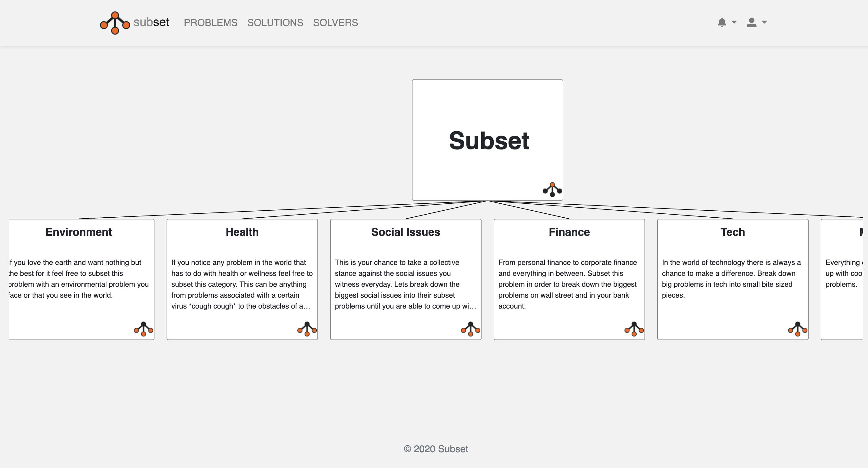
Task: Click the subset icon on the Tech card
Action: [x=797, y=329]
